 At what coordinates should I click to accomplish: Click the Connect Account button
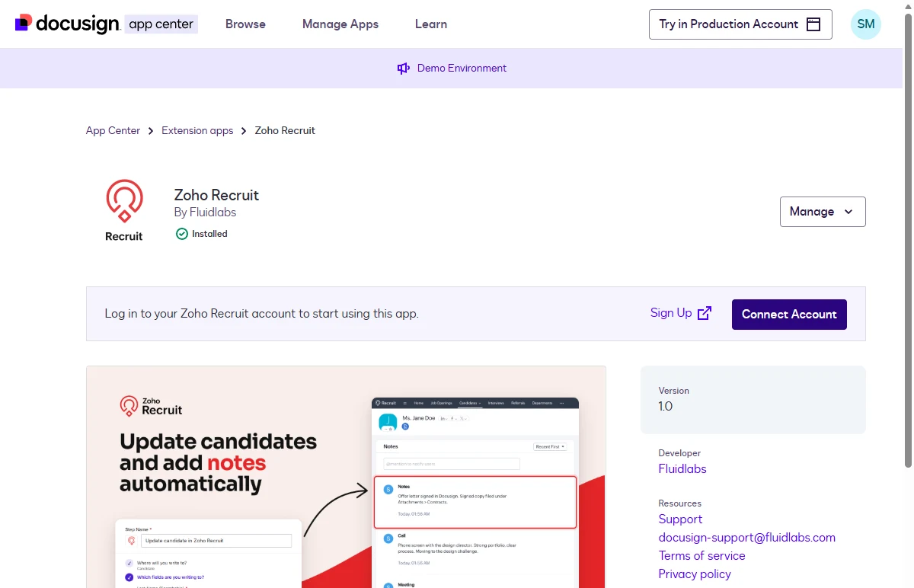[789, 315]
